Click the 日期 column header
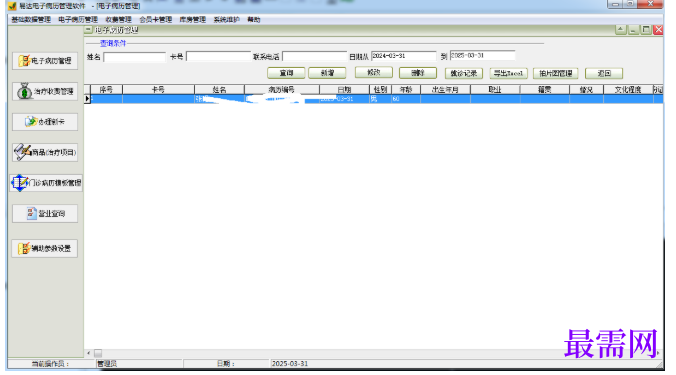Screen dimensions: 676x375 344,90
